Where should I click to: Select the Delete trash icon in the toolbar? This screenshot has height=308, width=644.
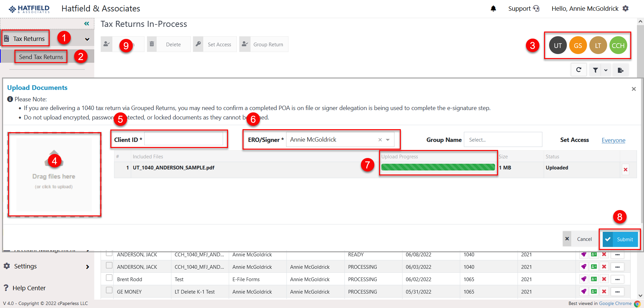click(x=152, y=44)
